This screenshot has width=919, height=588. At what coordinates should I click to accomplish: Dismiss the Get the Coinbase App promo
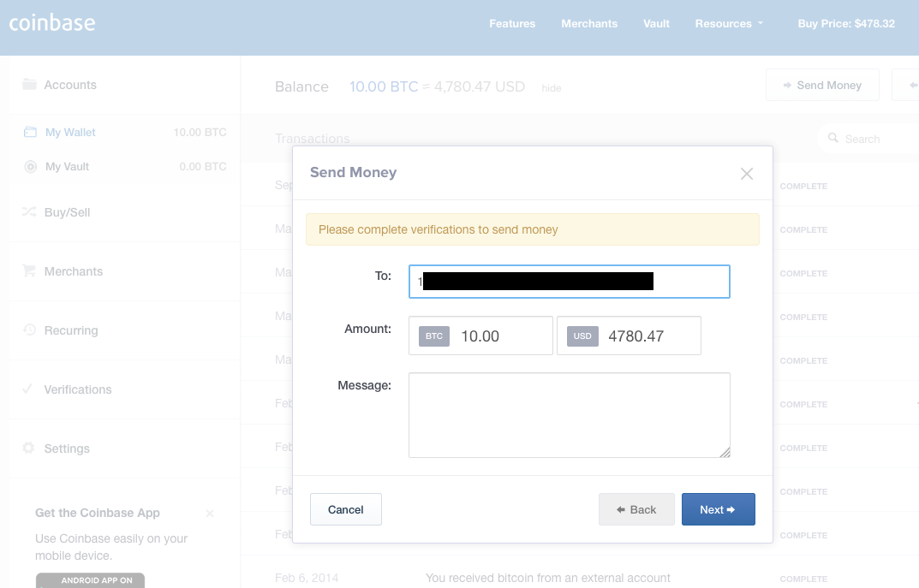click(210, 514)
